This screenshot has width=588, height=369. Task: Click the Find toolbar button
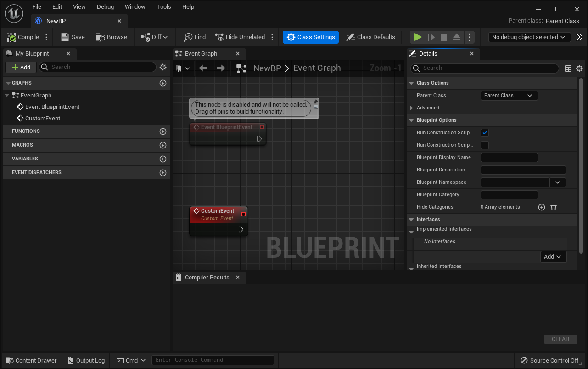pos(195,37)
